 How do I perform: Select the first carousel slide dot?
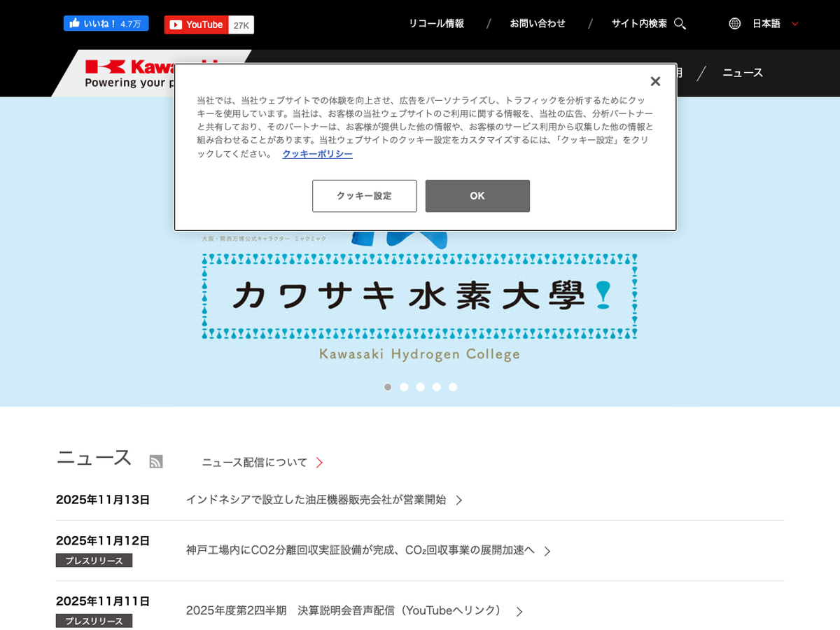(x=388, y=387)
